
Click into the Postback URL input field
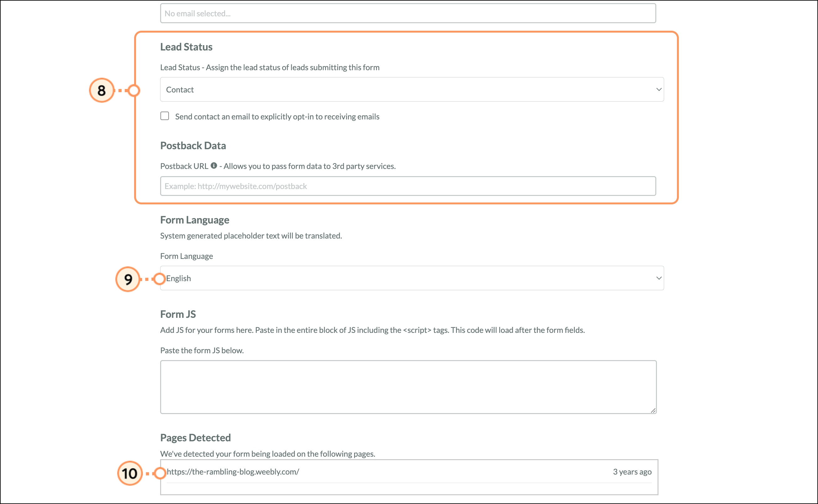pos(408,186)
